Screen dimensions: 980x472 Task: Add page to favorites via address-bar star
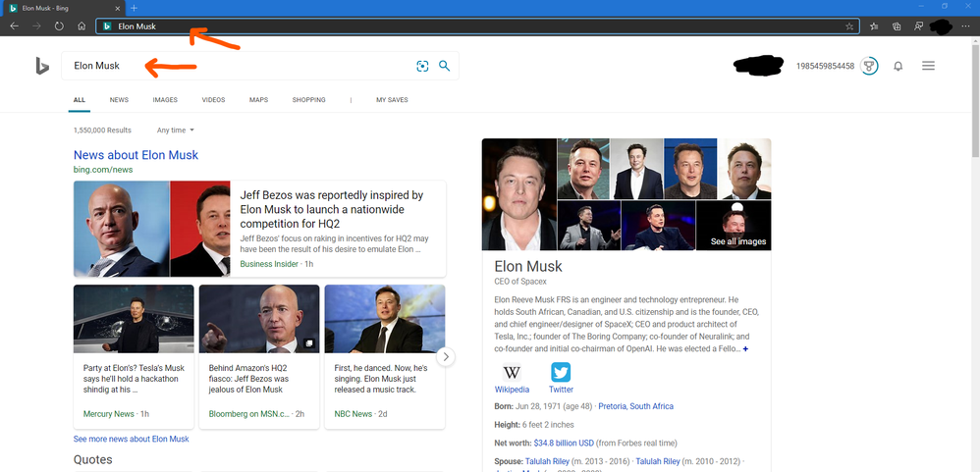(848, 26)
